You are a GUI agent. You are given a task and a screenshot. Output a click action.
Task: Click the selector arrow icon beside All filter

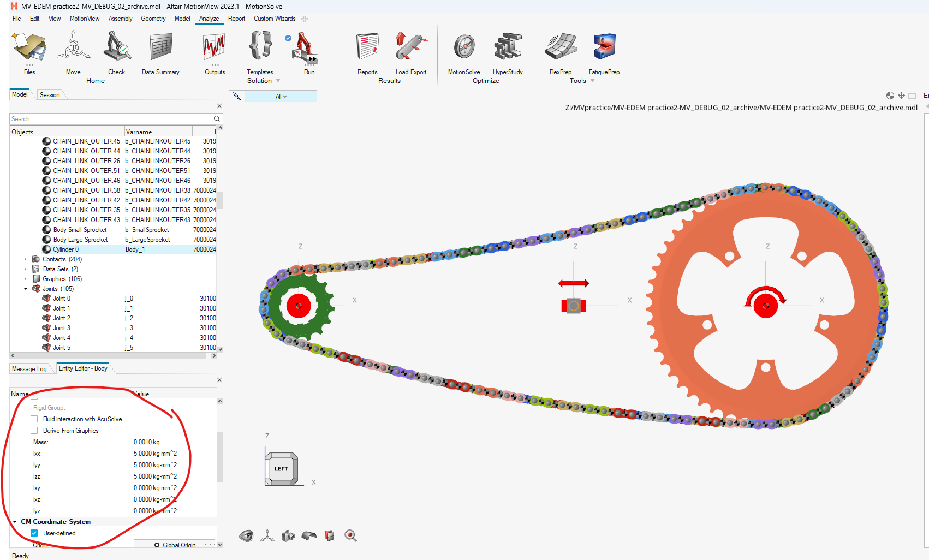237,96
